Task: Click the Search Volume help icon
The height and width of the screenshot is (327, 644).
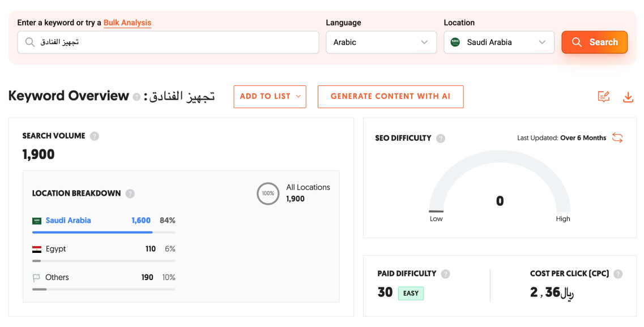Action: tap(95, 136)
